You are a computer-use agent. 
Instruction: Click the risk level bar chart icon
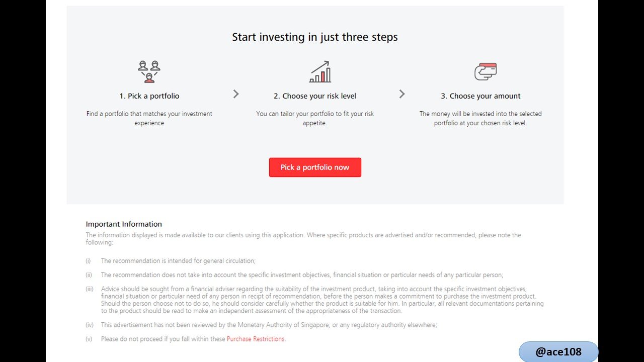(x=320, y=72)
